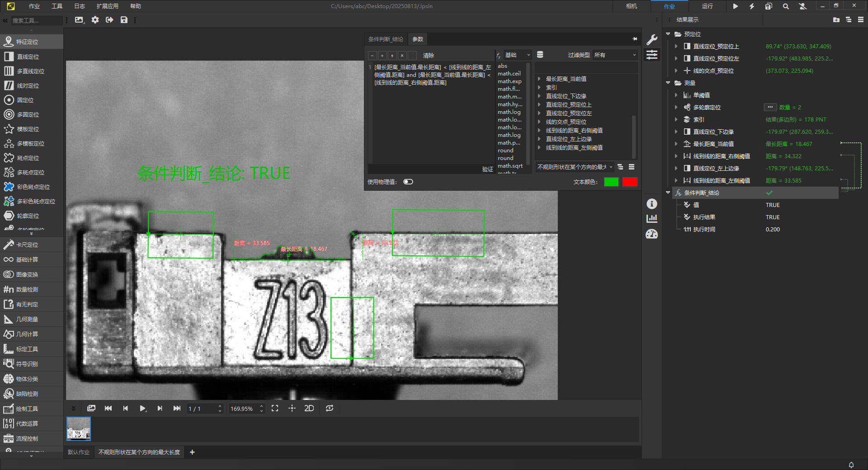Open the 卡尺定位 tool group
Screen dimensions: 868x470
[27, 244]
